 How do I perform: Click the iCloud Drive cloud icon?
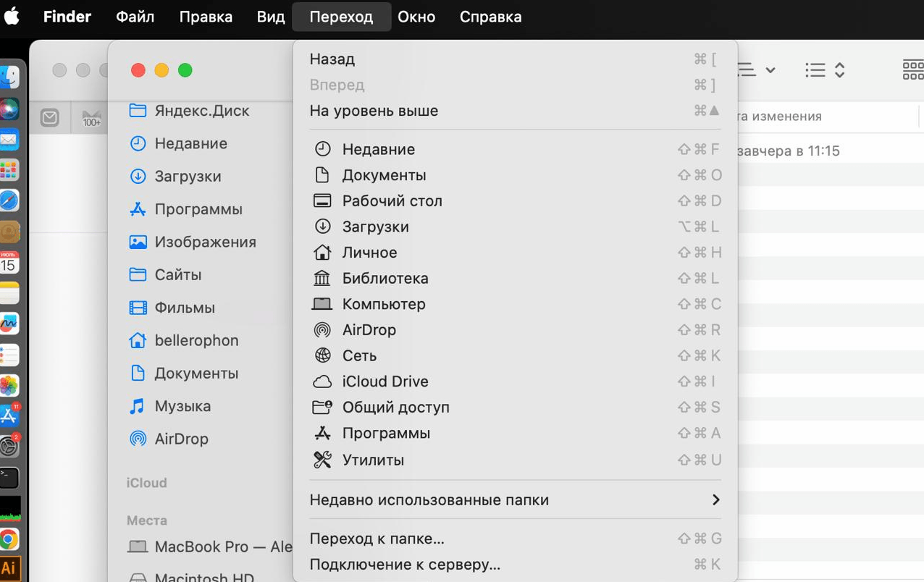pos(322,381)
